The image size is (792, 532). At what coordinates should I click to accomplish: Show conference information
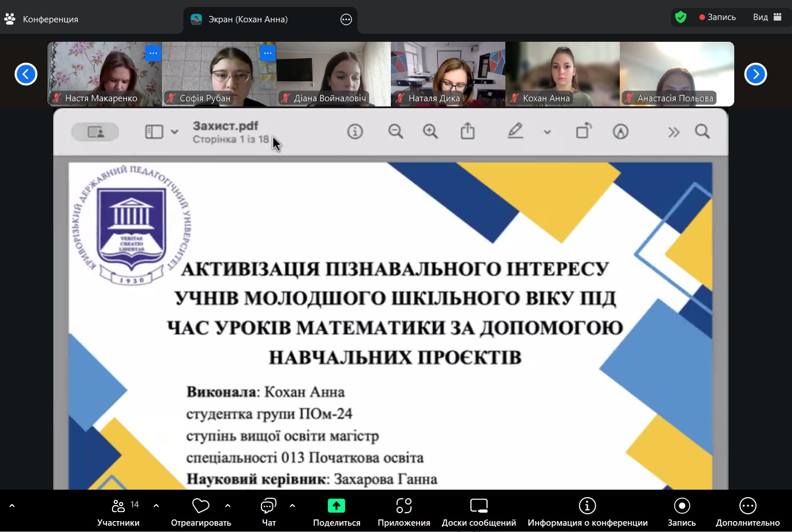point(587,512)
